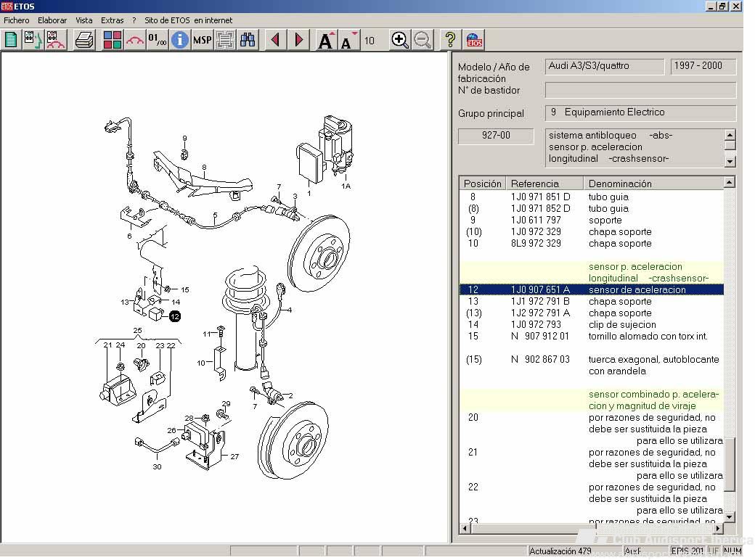Image resolution: width=755 pixels, height=560 pixels.
Task: Open the ? help menu
Action: [x=134, y=20]
